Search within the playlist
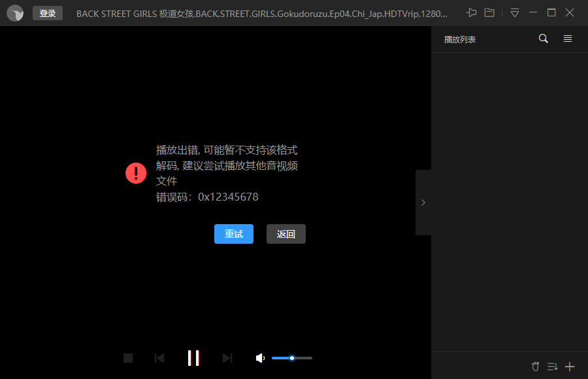The height and width of the screenshot is (379, 588). [x=543, y=39]
